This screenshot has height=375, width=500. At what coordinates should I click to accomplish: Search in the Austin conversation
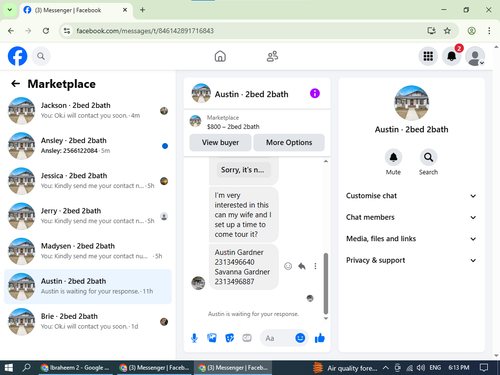[x=428, y=157]
